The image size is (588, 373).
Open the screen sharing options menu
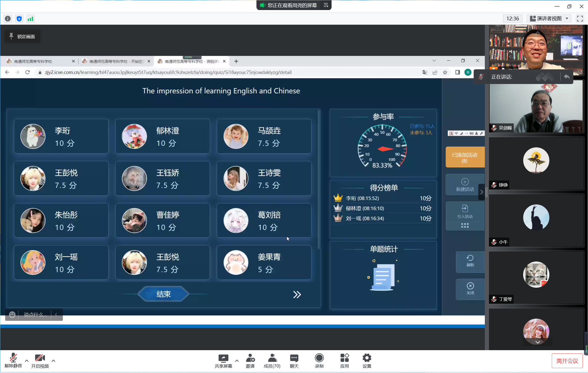click(326, 5)
